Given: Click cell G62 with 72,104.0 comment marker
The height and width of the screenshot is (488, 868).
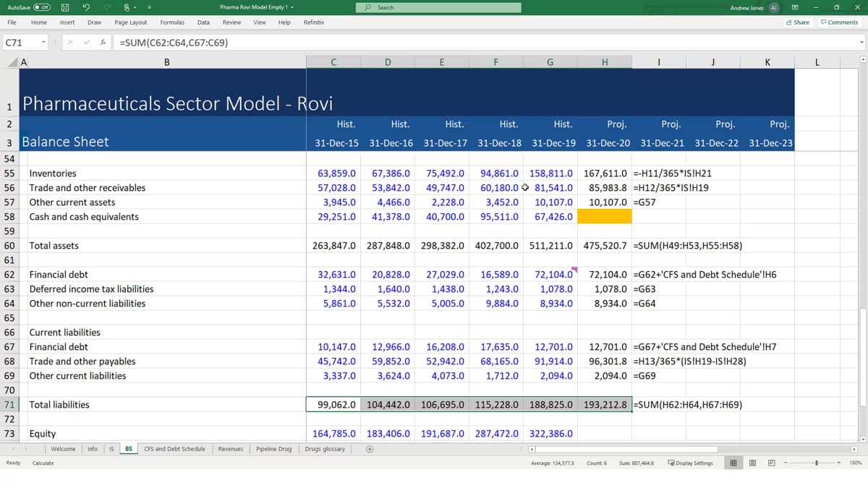Looking at the screenshot, I should (x=551, y=275).
